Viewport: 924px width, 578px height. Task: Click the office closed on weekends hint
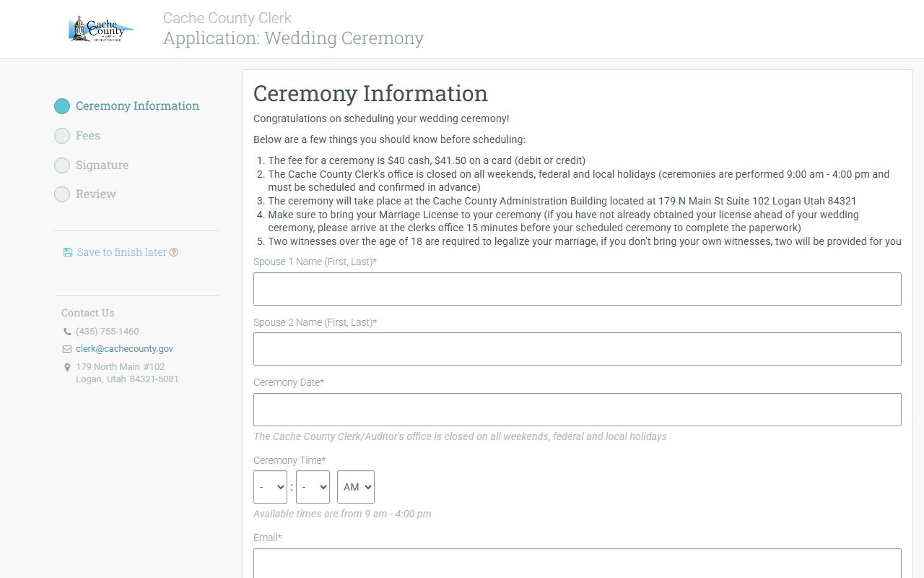[x=460, y=436]
